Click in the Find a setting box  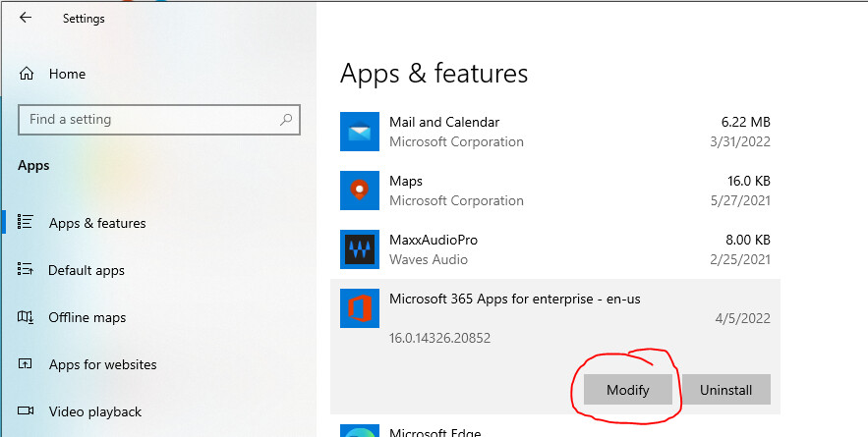click(x=159, y=120)
